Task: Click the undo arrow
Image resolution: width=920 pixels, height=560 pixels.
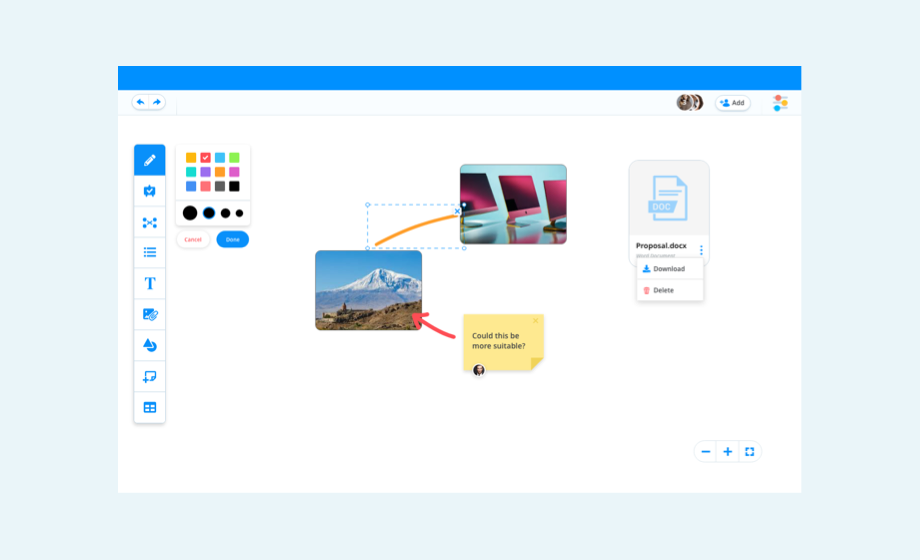Action: click(x=140, y=102)
